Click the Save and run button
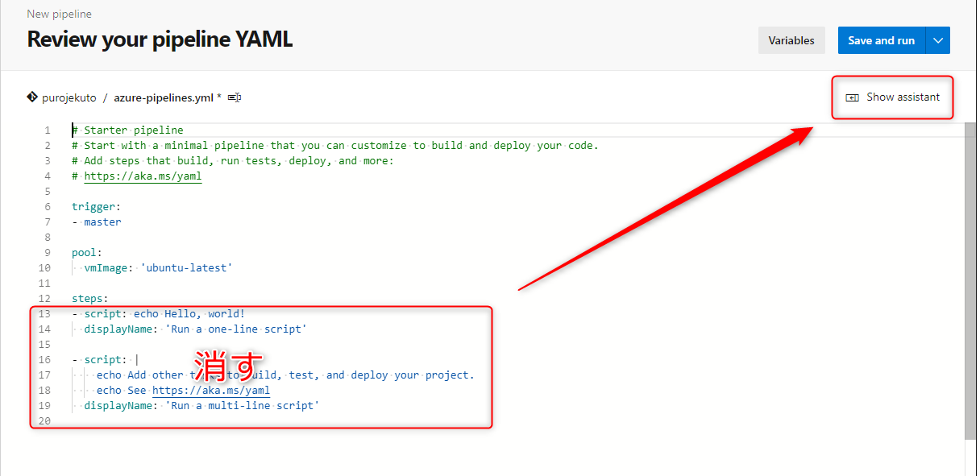Viewport: 980px width, 476px height. pyautogui.click(x=881, y=40)
